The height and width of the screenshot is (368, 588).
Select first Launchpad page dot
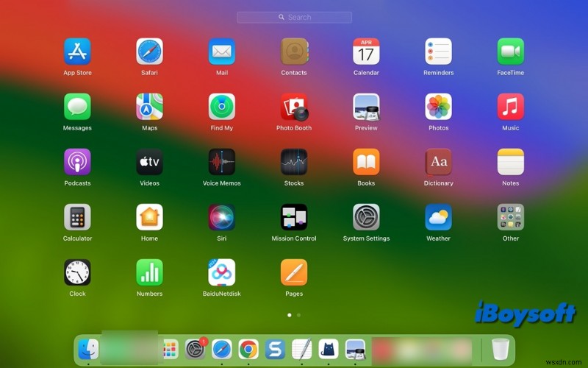(289, 315)
